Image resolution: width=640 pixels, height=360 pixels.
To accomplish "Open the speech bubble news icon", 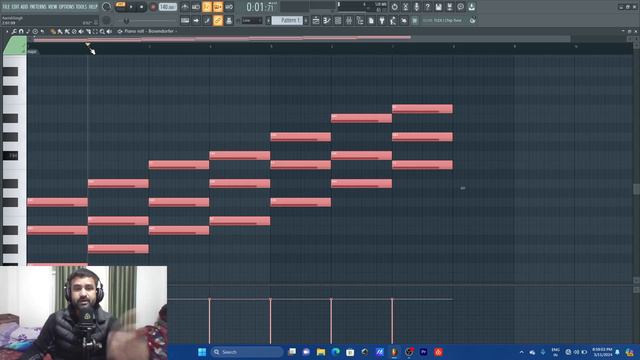I will [460, 7].
